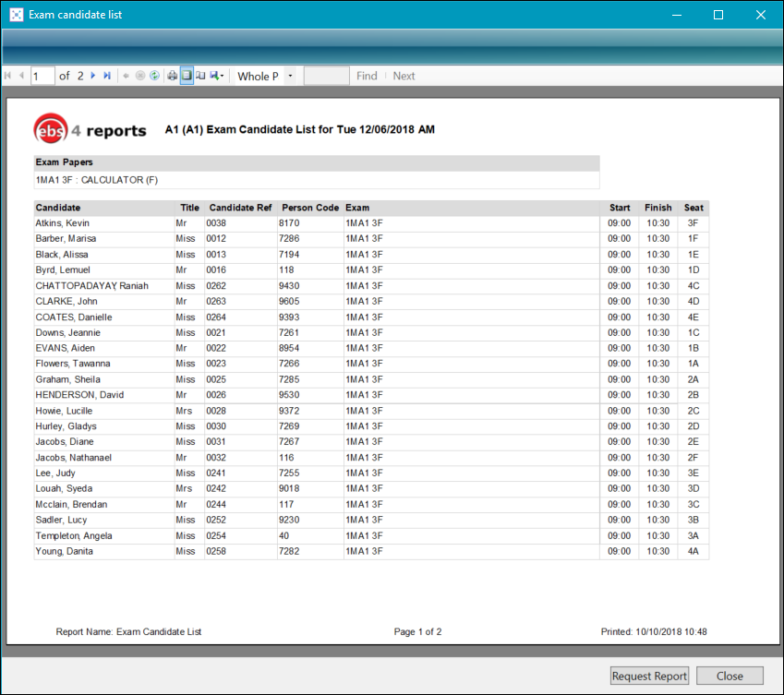Print the exam candidate list
The image size is (784, 695).
172,76
